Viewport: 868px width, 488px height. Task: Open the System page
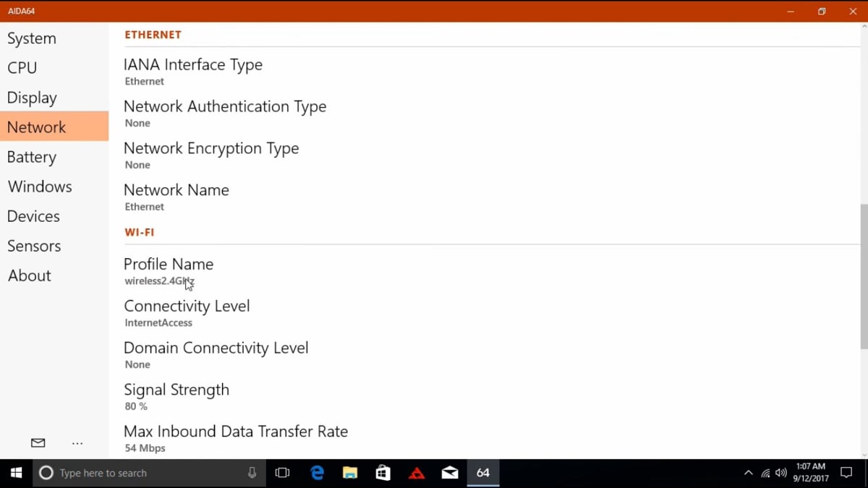(54, 38)
